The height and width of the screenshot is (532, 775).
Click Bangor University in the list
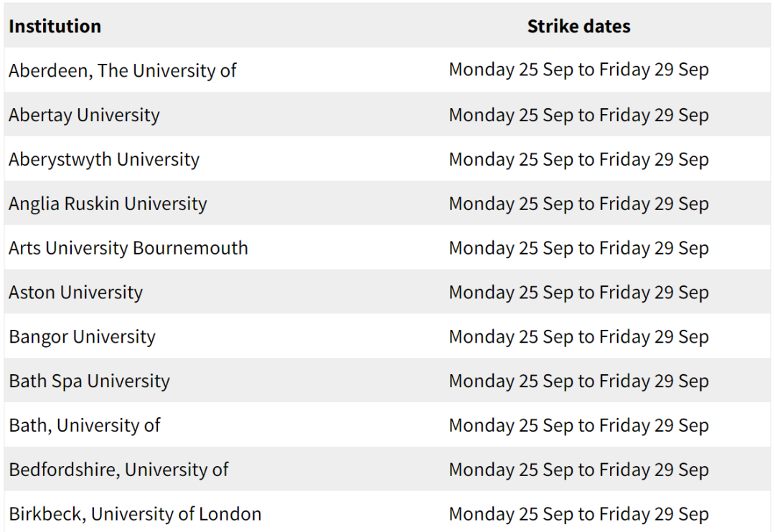pos(82,337)
